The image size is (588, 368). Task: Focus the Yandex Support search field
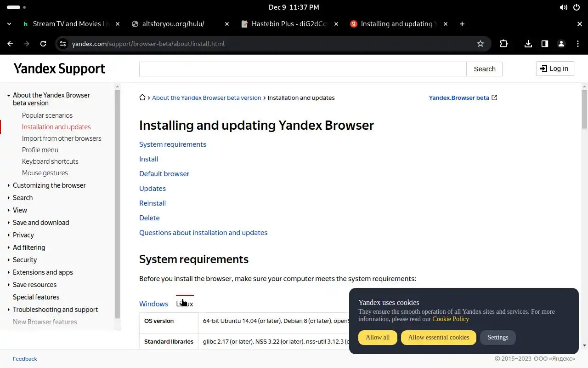pyautogui.click(x=303, y=69)
